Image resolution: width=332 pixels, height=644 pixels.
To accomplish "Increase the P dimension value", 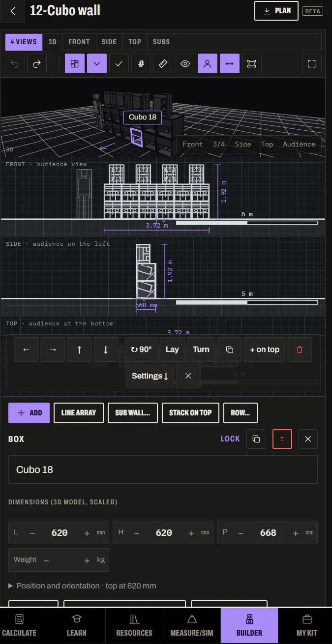I will coord(296,533).
